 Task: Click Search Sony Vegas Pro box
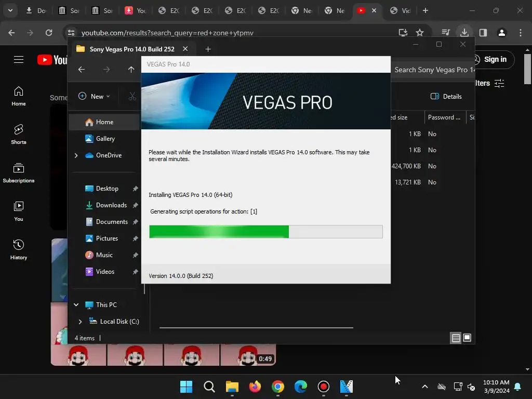(433, 70)
